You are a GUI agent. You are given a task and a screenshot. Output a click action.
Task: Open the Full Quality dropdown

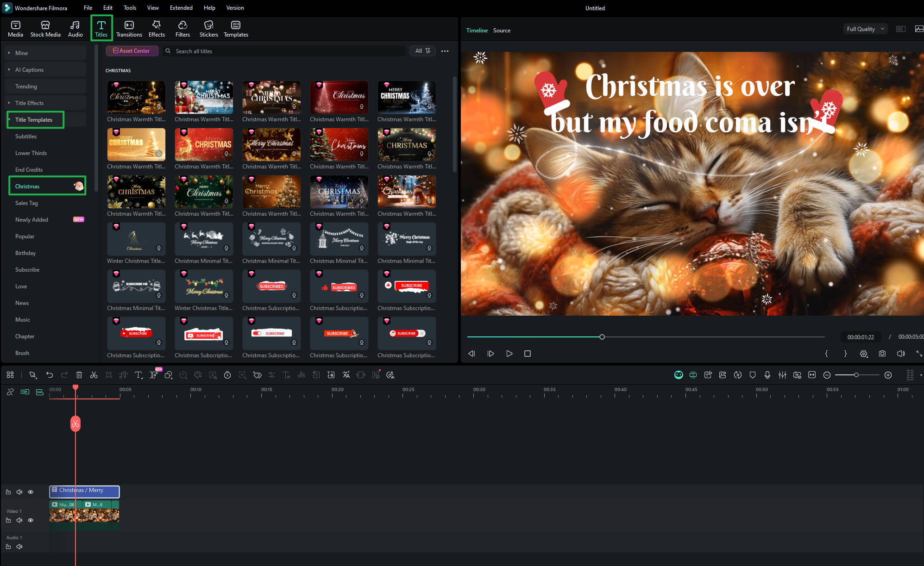point(865,29)
